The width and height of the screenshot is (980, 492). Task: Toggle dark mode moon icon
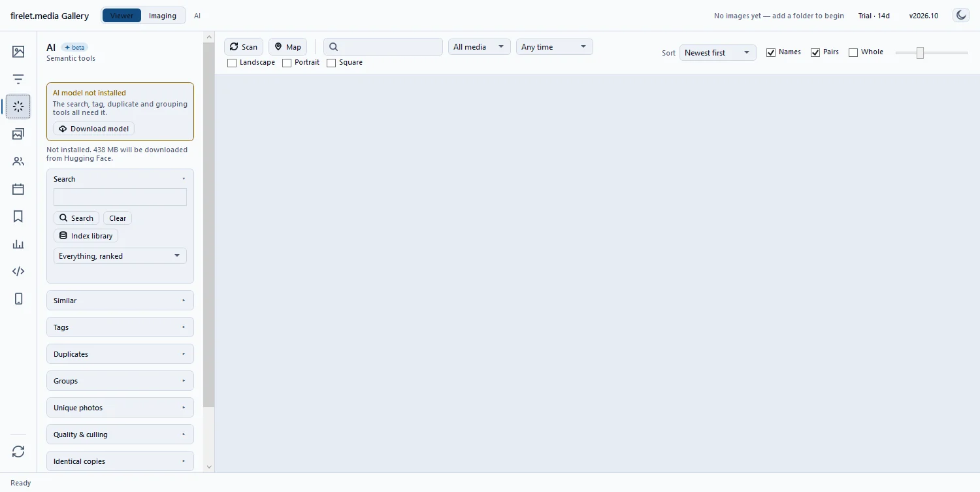961,15
